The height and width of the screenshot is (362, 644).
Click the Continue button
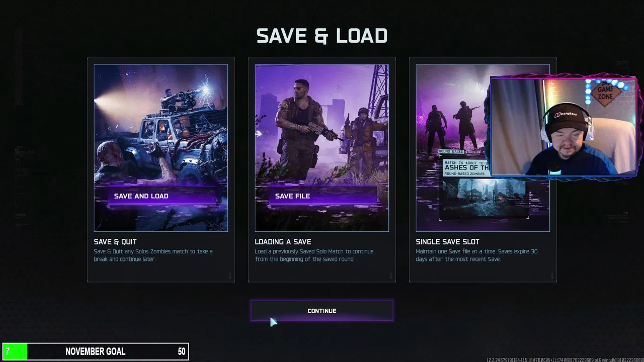(322, 311)
